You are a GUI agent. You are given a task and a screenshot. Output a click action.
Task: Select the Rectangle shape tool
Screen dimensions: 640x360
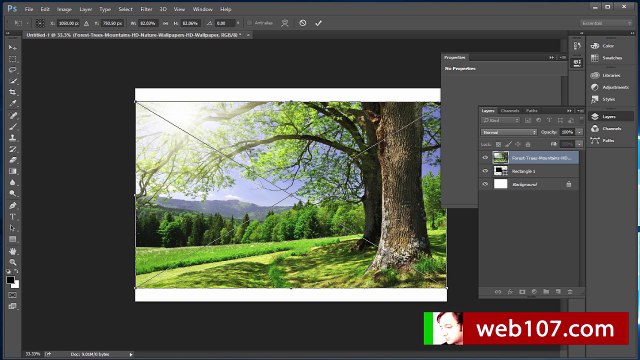[x=13, y=239]
